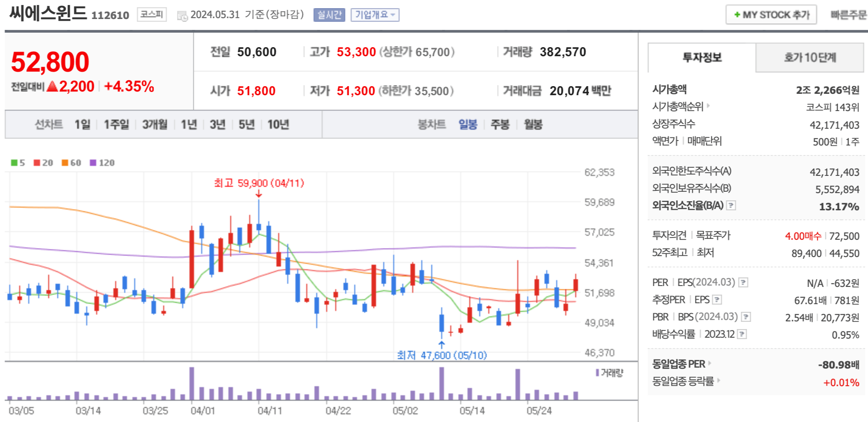Click the 최저 47,600 (05/10) chart marker
Image resolution: width=868 pixels, height=422 pixels.
(442, 355)
